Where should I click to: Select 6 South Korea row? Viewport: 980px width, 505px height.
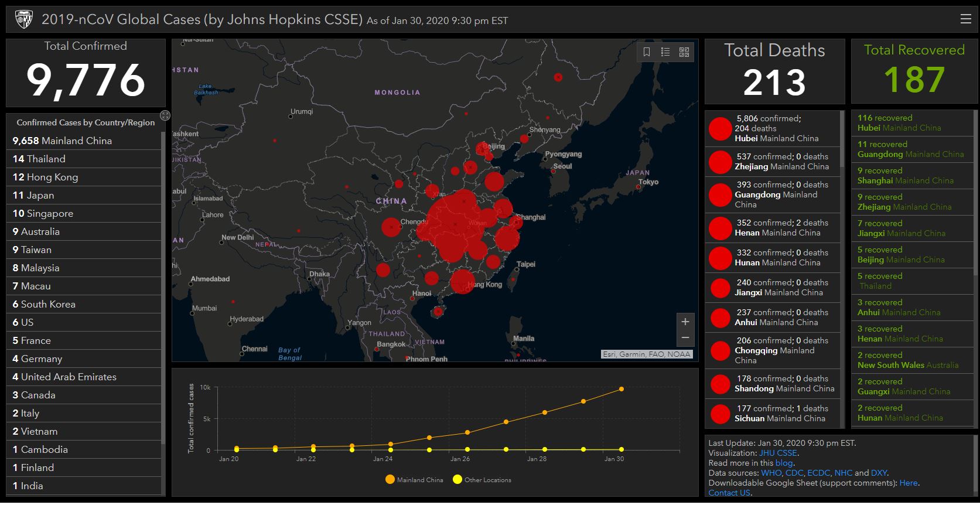pos(84,304)
